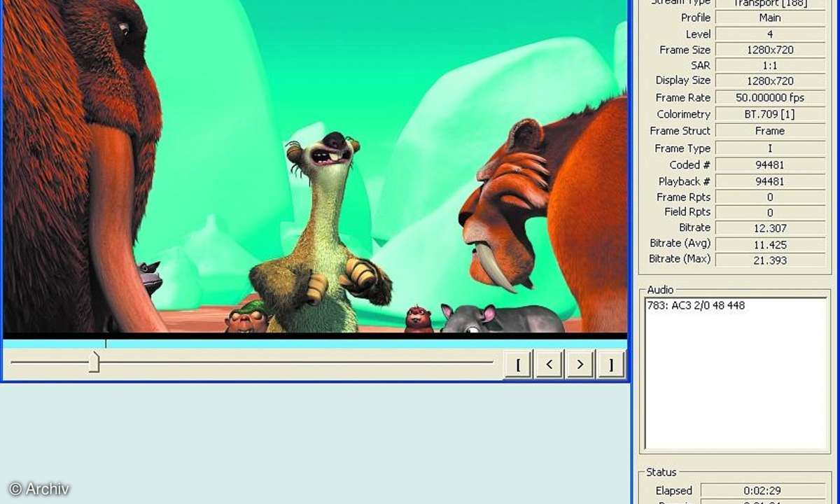Click the Bitrate (Max) value '21.393'

770,260
